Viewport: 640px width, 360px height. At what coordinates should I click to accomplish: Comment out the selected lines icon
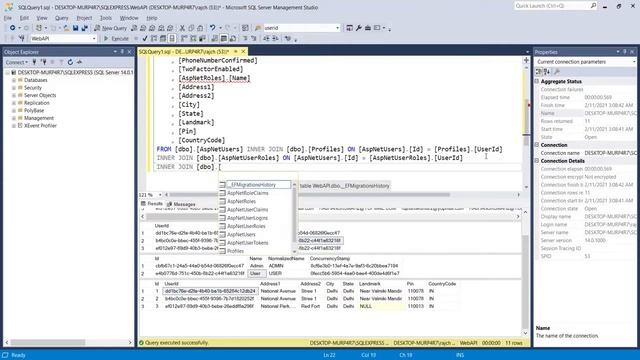pos(245,38)
